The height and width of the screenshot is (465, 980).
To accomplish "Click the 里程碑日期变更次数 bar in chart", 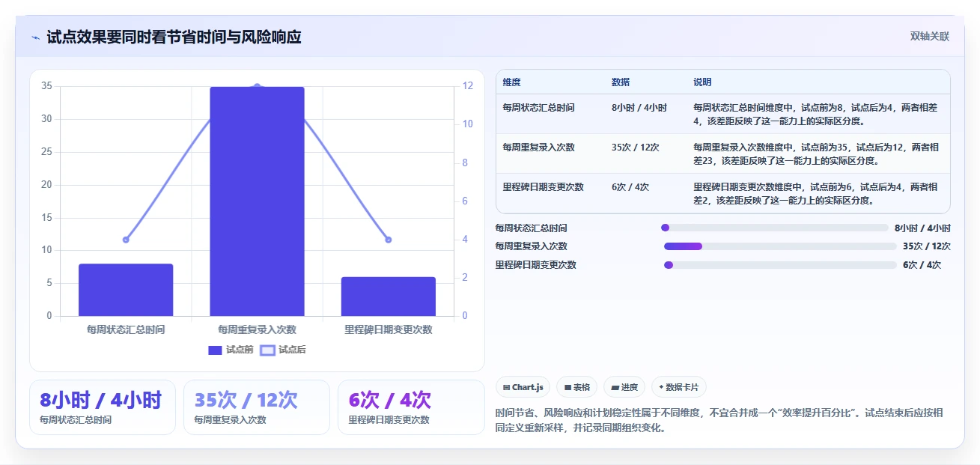I will [x=388, y=297].
